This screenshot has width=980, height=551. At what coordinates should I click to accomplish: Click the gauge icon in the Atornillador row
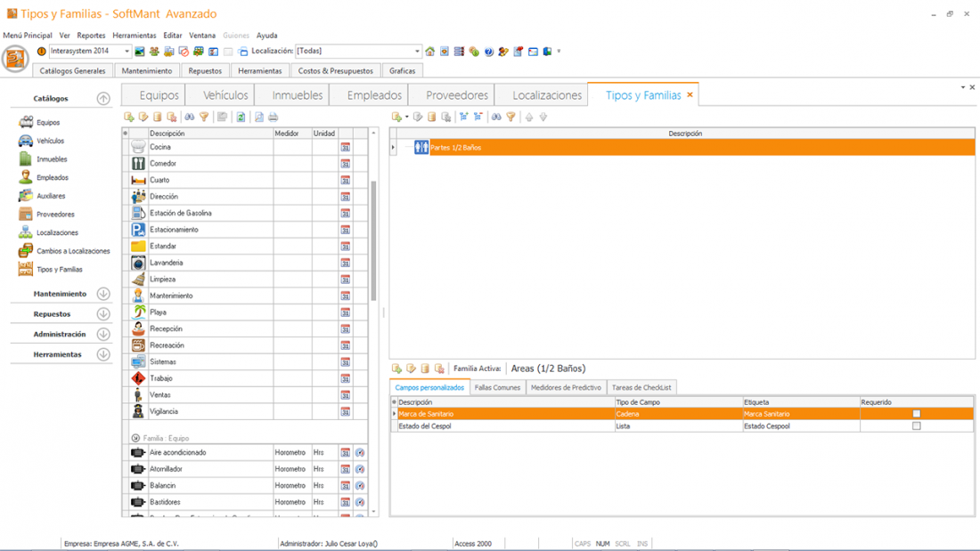pyautogui.click(x=360, y=469)
